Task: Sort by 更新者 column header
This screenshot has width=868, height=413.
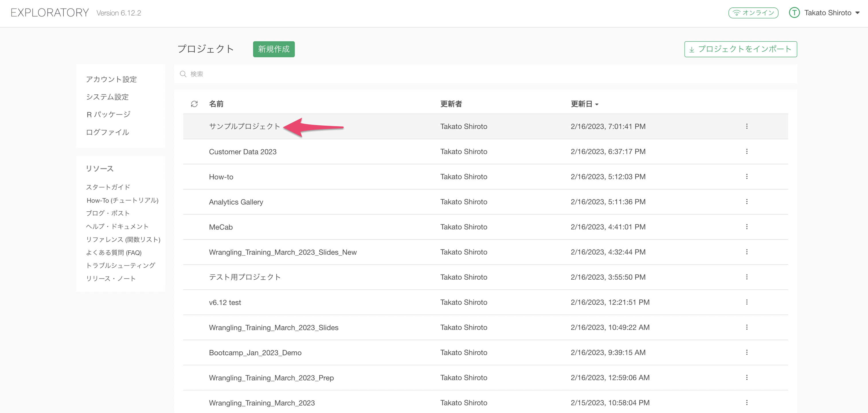Action: [x=451, y=104]
